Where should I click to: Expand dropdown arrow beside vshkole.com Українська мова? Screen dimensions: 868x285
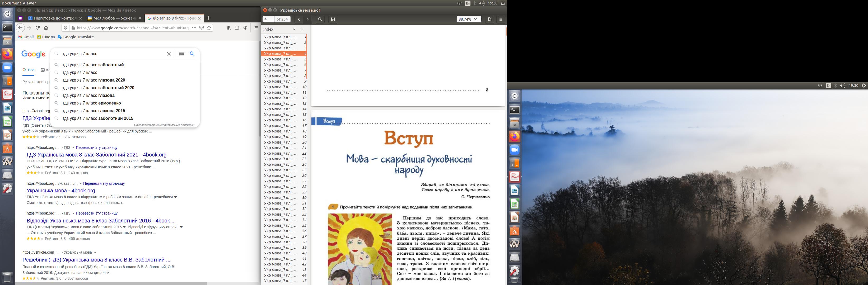point(95,253)
